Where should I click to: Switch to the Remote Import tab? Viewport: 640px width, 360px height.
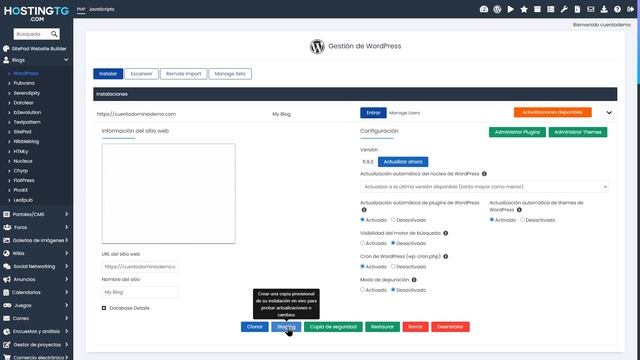[184, 74]
